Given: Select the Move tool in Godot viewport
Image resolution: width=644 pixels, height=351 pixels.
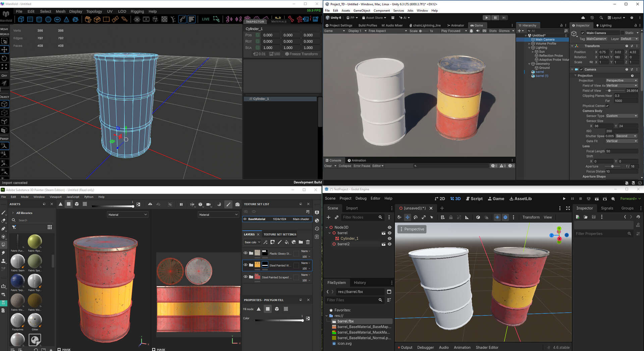Looking at the screenshot, I should 408,217.
